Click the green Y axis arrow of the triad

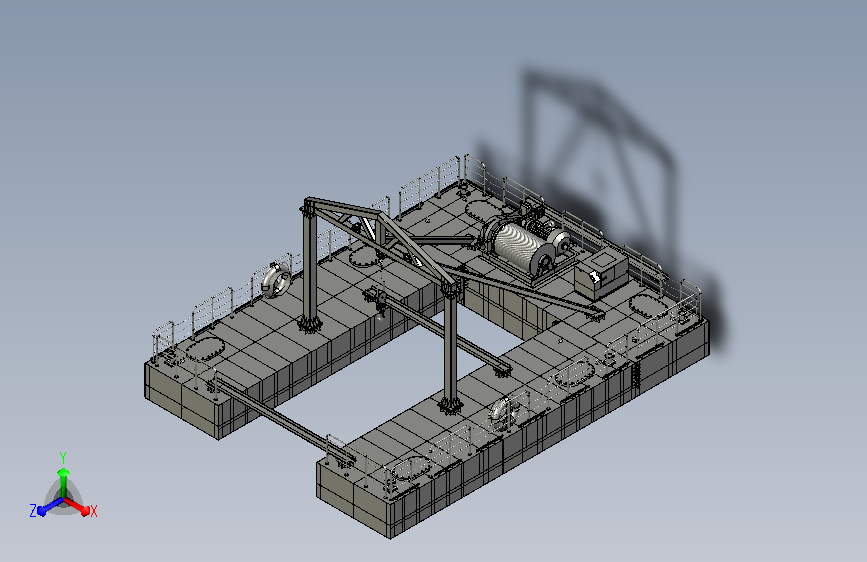[63, 481]
